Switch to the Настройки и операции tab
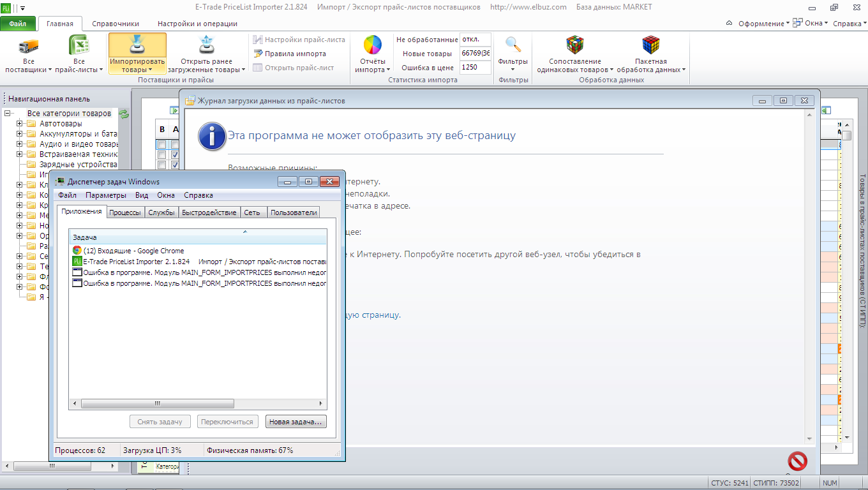Image resolution: width=868 pixels, height=490 pixels. [x=197, y=24]
